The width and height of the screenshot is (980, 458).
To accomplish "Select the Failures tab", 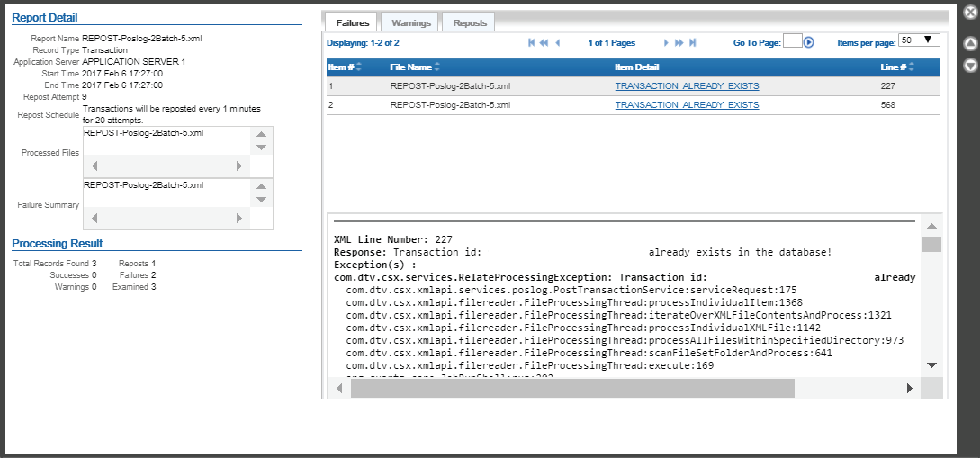I will click(353, 22).
